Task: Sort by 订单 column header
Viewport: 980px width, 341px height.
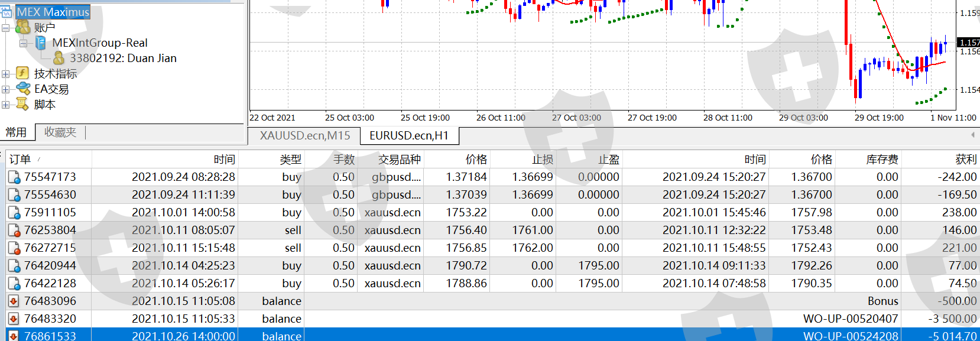Action: tap(20, 159)
